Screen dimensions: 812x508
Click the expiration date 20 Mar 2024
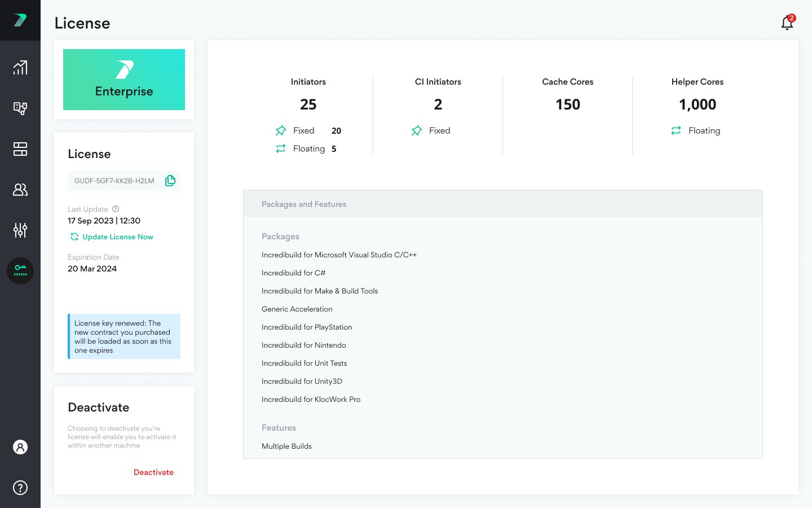(x=92, y=269)
